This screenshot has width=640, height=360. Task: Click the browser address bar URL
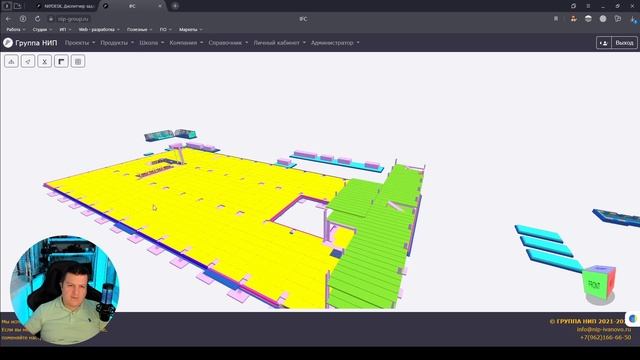click(x=73, y=19)
